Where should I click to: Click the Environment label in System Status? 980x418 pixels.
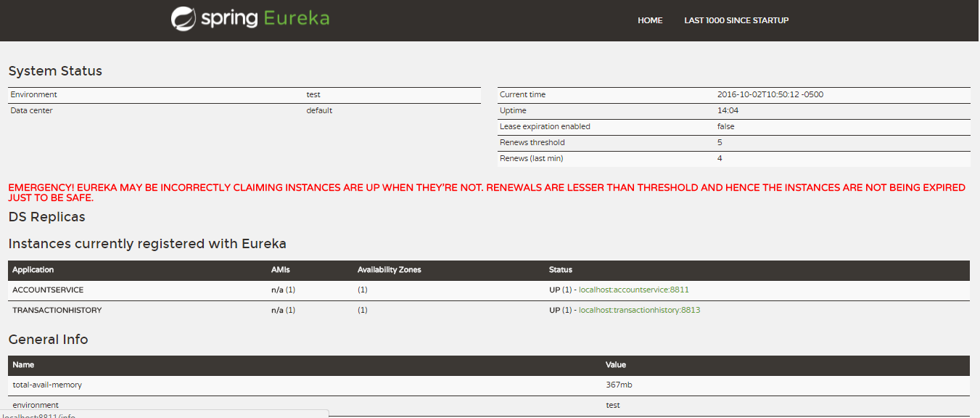33,94
